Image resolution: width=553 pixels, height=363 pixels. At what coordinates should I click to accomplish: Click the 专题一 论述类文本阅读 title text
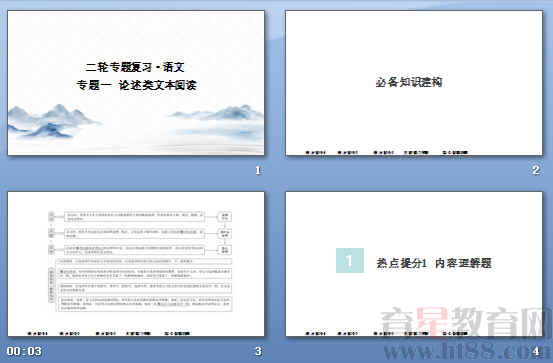coord(136,85)
